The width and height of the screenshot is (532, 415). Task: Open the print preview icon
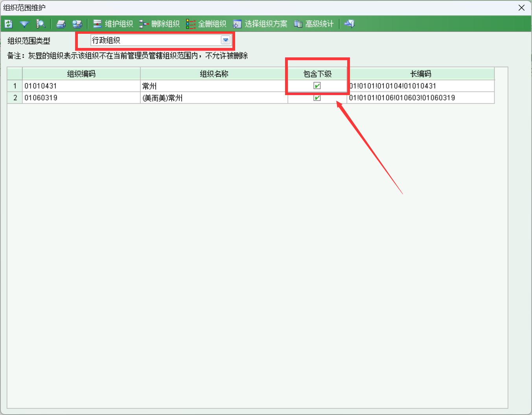77,24
